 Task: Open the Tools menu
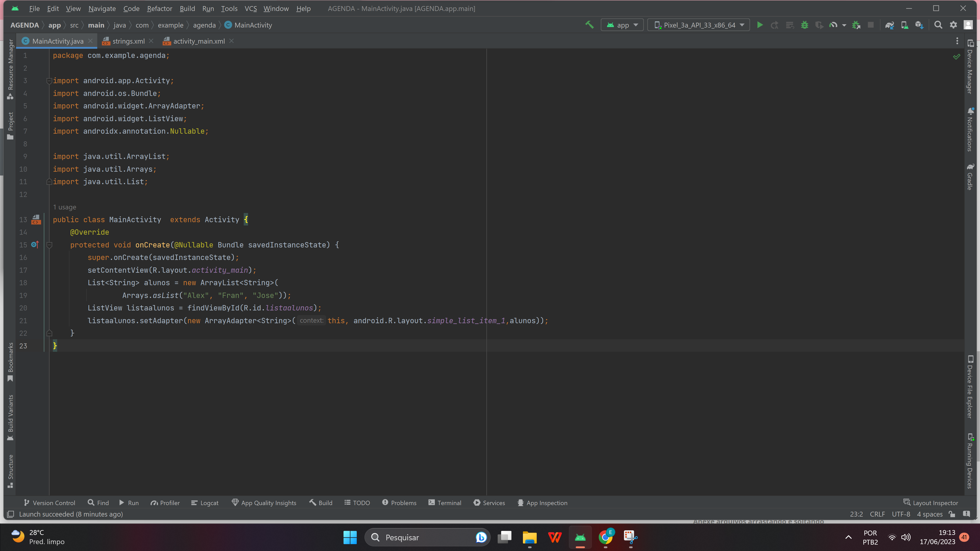tap(229, 8)
